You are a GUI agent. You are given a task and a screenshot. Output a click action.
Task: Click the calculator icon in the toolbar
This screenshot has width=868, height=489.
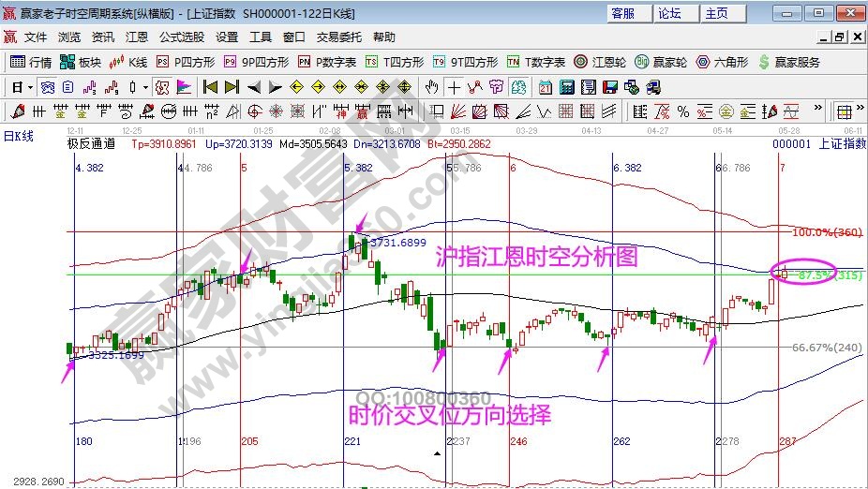566,87
